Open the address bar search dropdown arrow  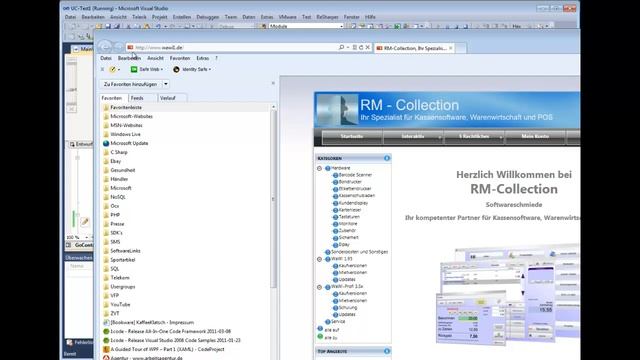click(x=348, y=48)
